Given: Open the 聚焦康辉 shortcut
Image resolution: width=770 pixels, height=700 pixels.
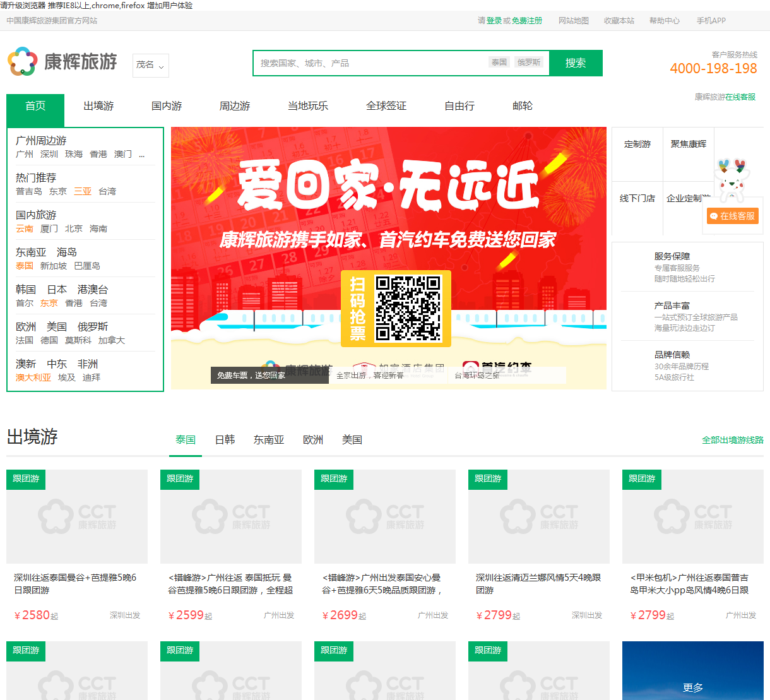Looking at the screenshot, I should click(689, 145).
